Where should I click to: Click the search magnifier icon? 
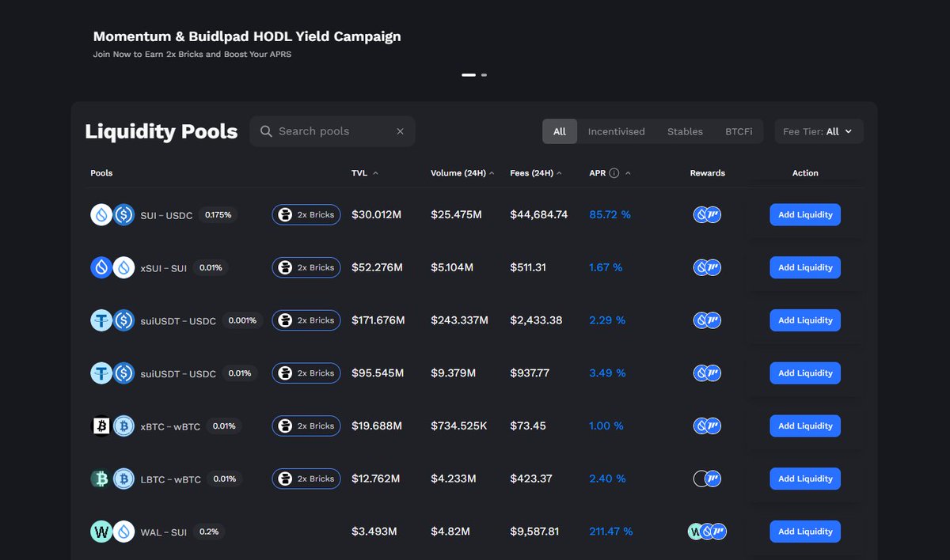coord(266,131)
